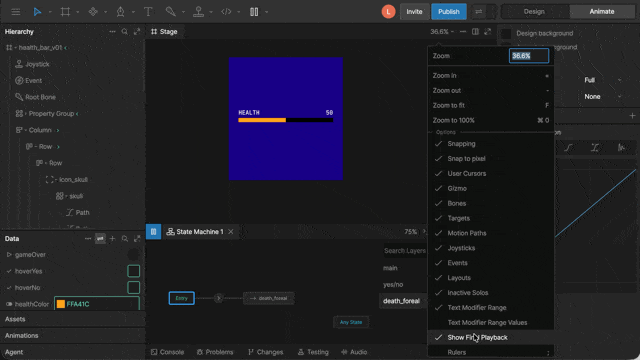Screen dimensions: 640x360
Task: Toggle Gizmo visibility option
Action: point(491,189)
